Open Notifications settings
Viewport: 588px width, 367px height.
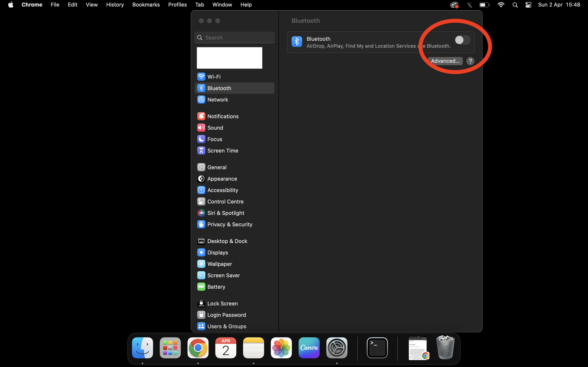(x=223, y=116)
